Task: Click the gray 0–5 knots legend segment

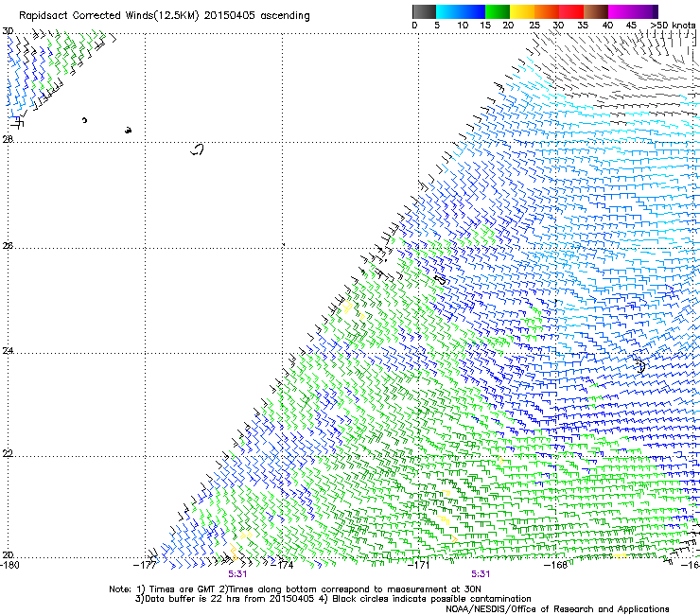Action: [x=424, y=11]
